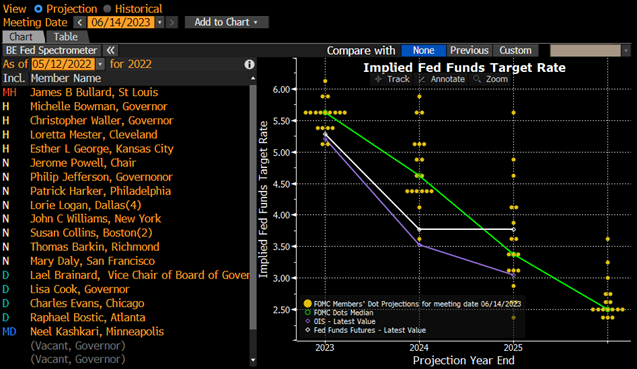Viewport: 637px width, 369px height.
Task: Click the tan custom comparison field
Action: pyautogui.click(x=585, y=50)
